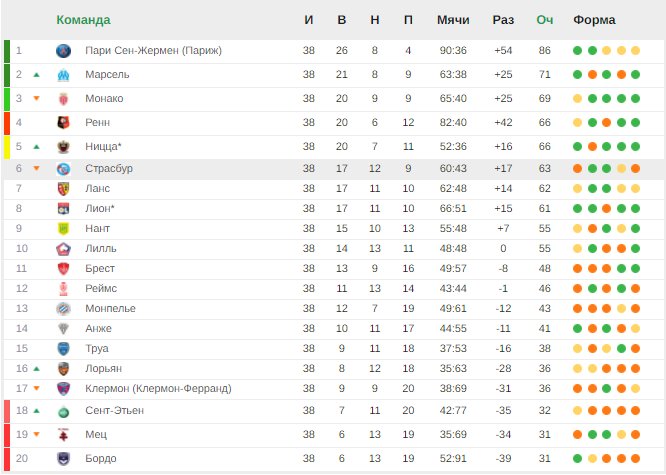Click the Monaco club crest

tap(64, 98)
